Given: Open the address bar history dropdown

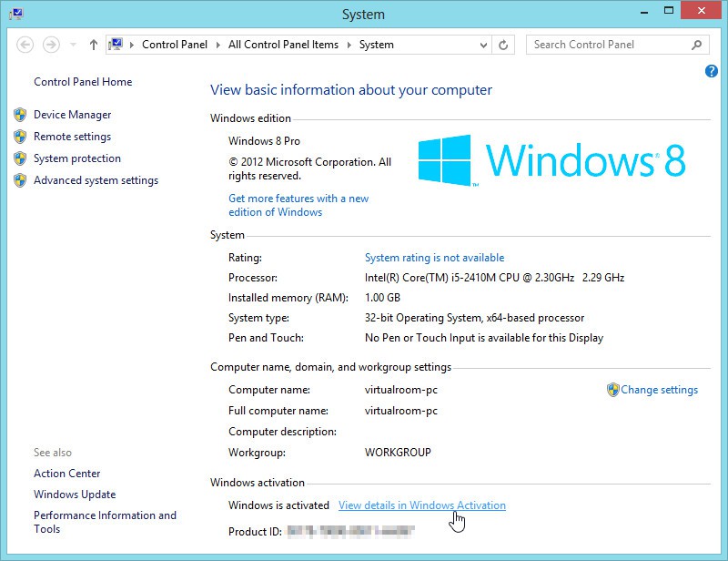Looking at the screenshot, I should [483, 46].
